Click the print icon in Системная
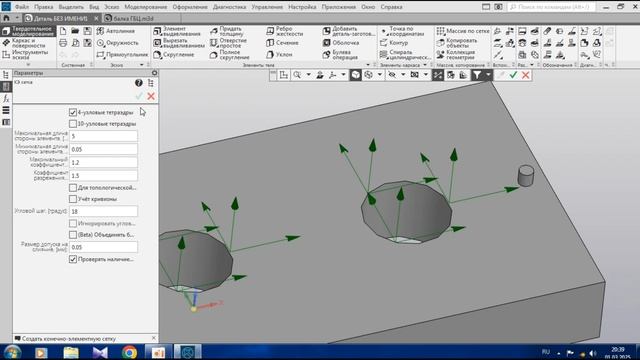This screenshot has width=640, height=360. point(63,42)
